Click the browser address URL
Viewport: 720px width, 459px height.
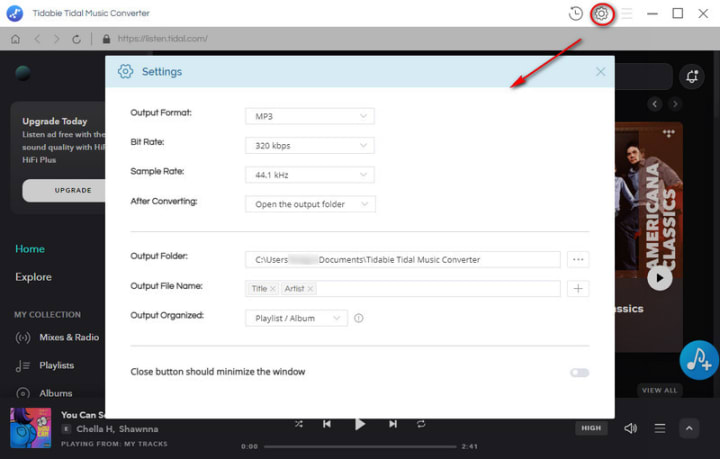pyautogui.click(x=163, y=39)
